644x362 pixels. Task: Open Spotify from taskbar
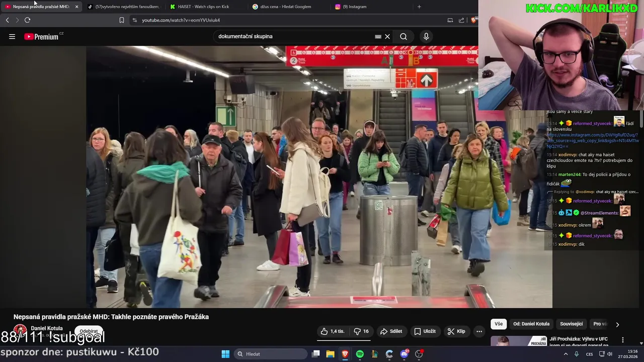(x=360, y=354)
